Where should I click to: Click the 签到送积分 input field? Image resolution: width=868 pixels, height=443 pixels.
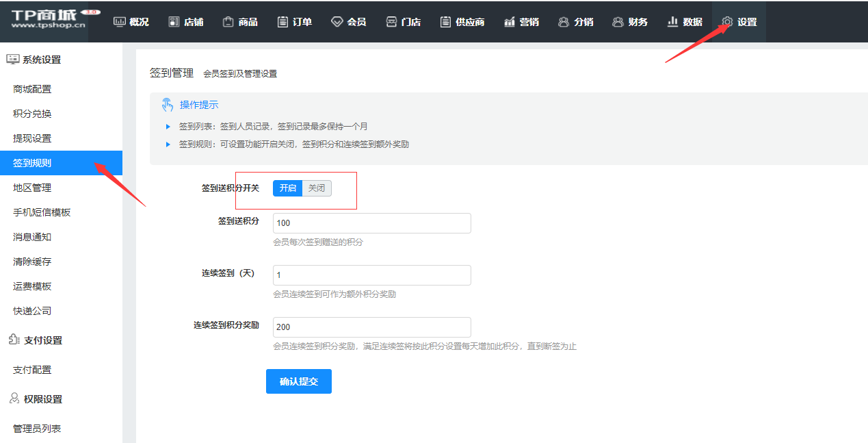(371, 223)
